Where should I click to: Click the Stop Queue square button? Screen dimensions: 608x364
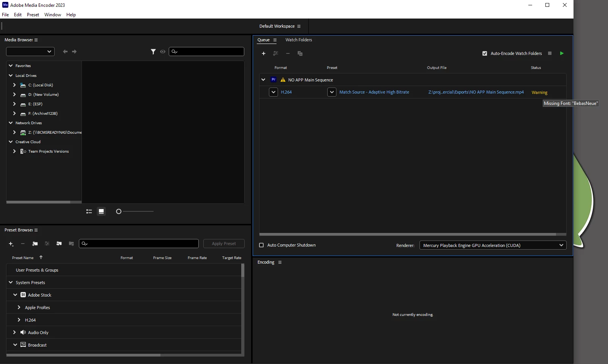(550, 53)
